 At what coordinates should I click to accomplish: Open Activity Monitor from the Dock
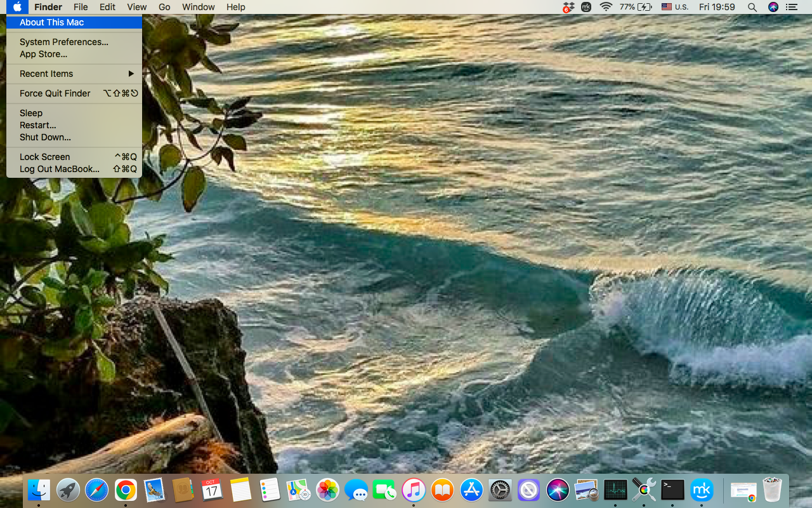[615, 490]
